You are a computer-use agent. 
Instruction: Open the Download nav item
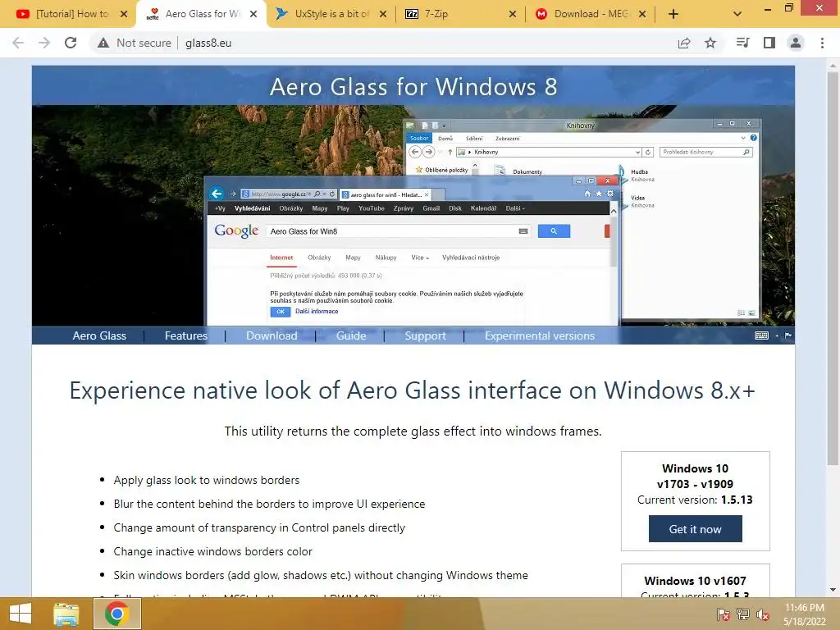[272, 336]
